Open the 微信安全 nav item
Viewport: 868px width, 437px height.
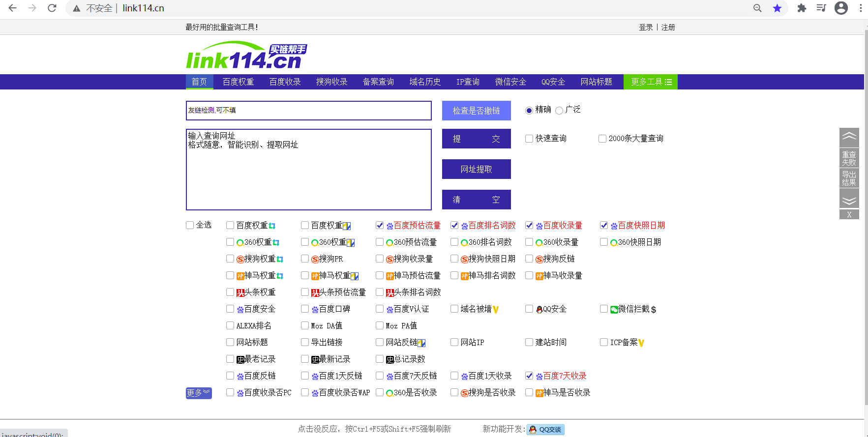511,82
